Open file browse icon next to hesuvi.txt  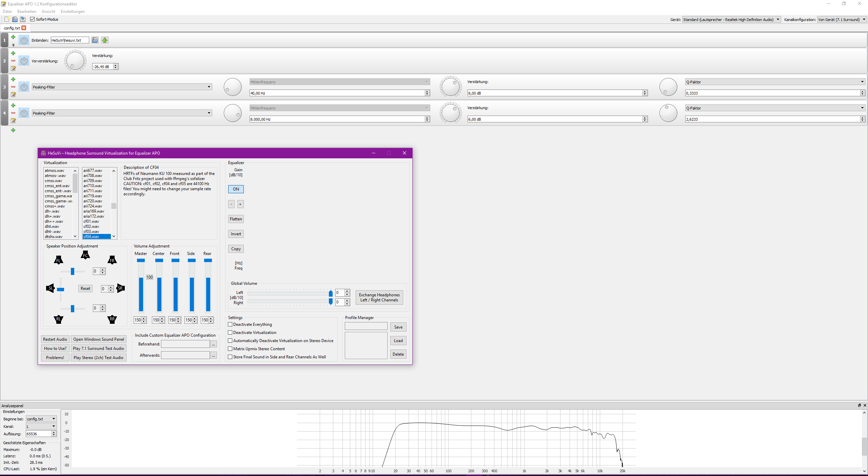point(95,40)
